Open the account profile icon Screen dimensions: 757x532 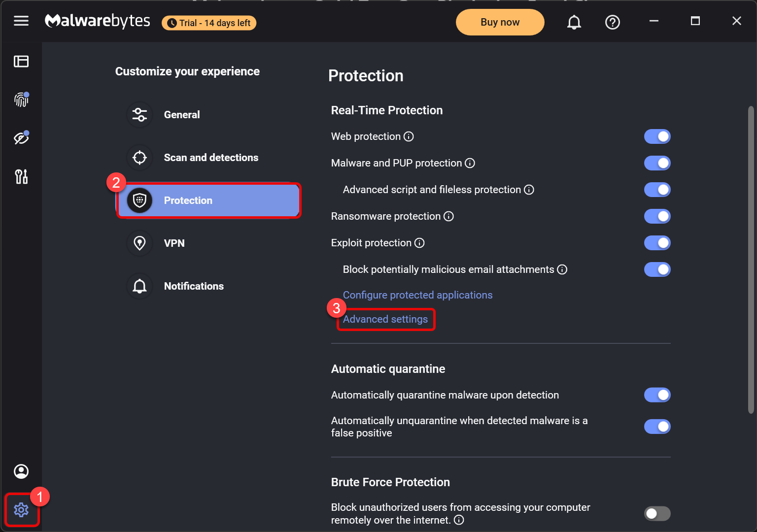pyautogui.click(x=21, y=471)
